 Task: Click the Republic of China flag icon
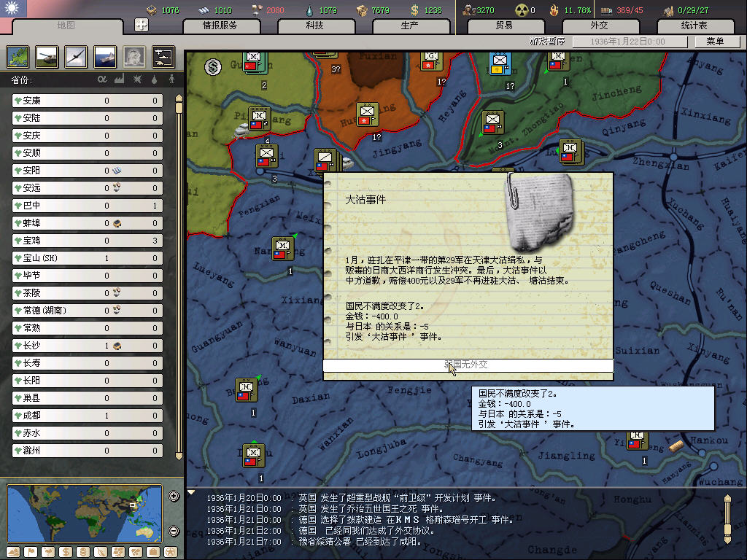coord(13,8)
